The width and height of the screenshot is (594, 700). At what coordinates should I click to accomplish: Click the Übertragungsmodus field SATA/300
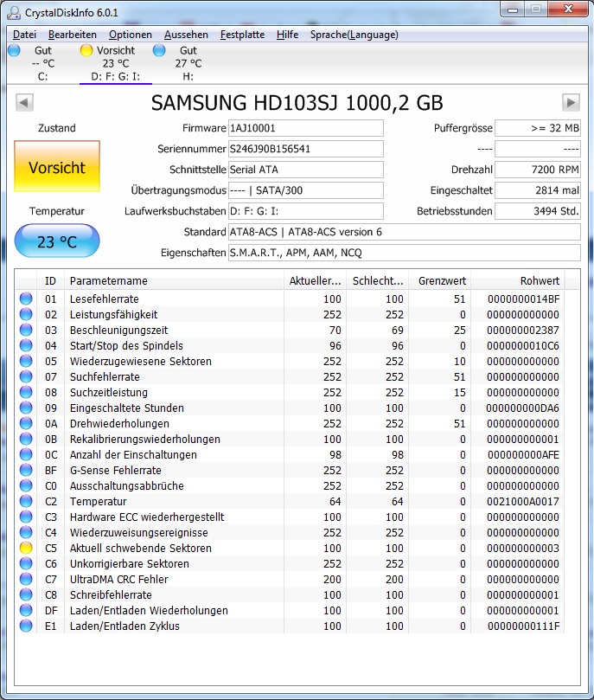click(306, 190)
